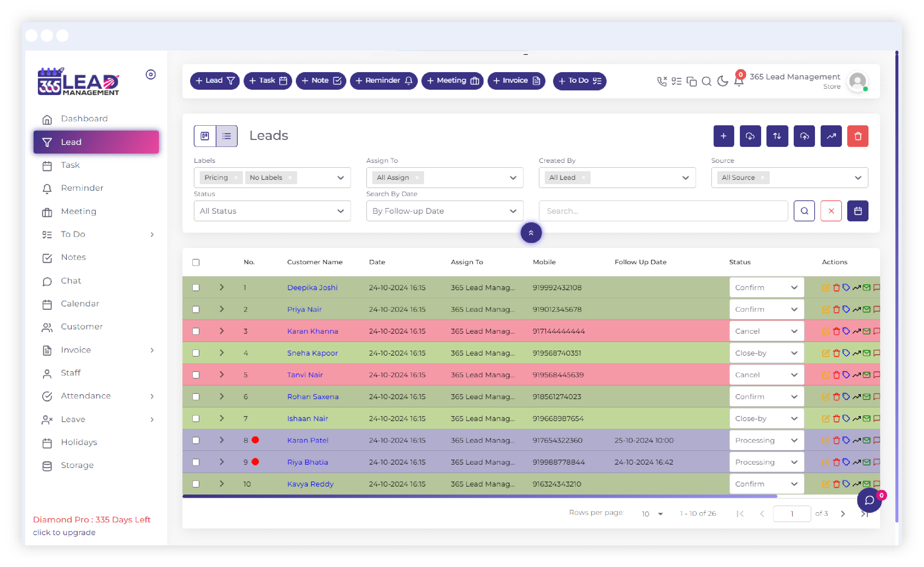Open the floating chat bubble button
Viewport: 924px width, 567px height.
click(869, 500)
